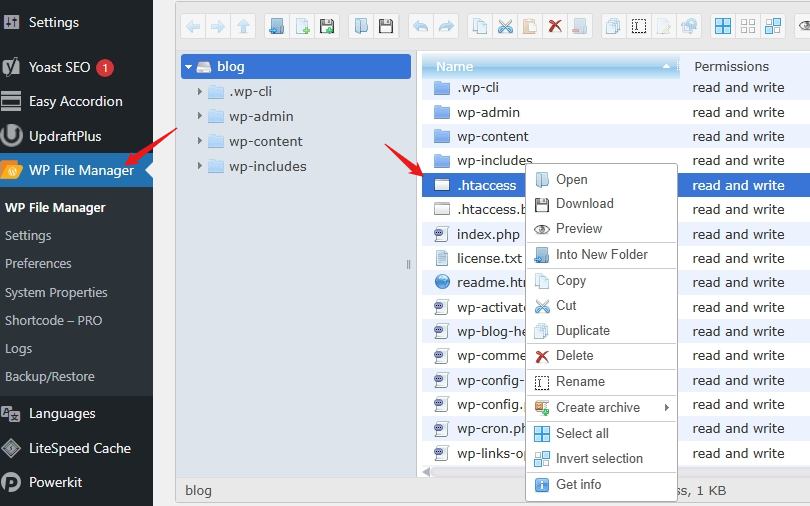
Task: Create a new file with the toolbar icon
Action: (x=302, y=26)
